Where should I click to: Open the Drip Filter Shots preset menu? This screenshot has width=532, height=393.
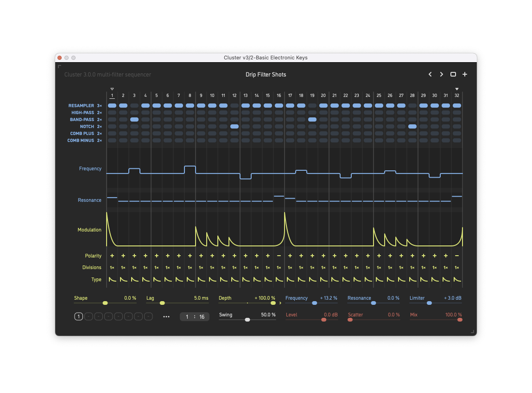(x=266, y=75)
